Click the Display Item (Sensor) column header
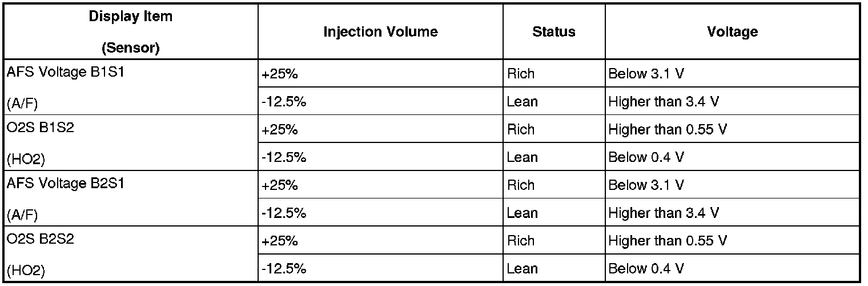Viewport: 868px width, 286px height. [x=131, y=31]
